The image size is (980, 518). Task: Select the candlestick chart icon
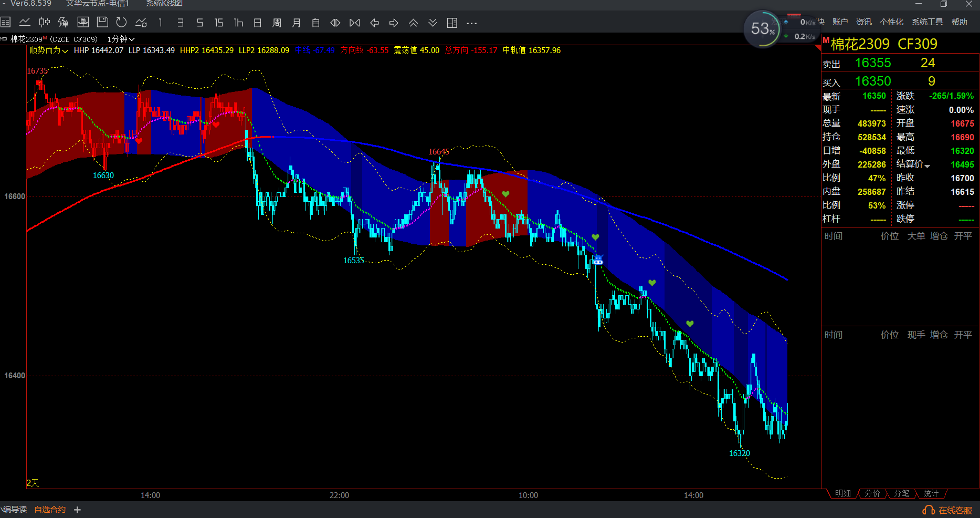tap(44, 23)
